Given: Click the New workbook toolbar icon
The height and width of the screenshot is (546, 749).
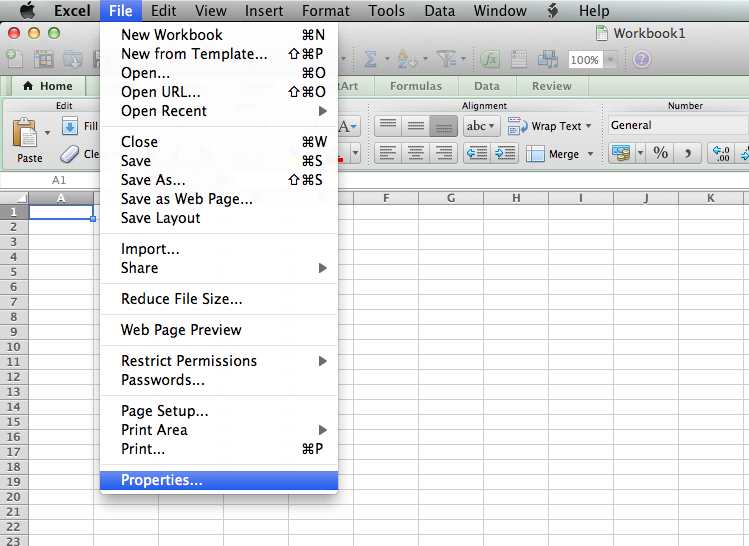Looking at the screenshot, I should pyautogui.click(x=14, y=59).
